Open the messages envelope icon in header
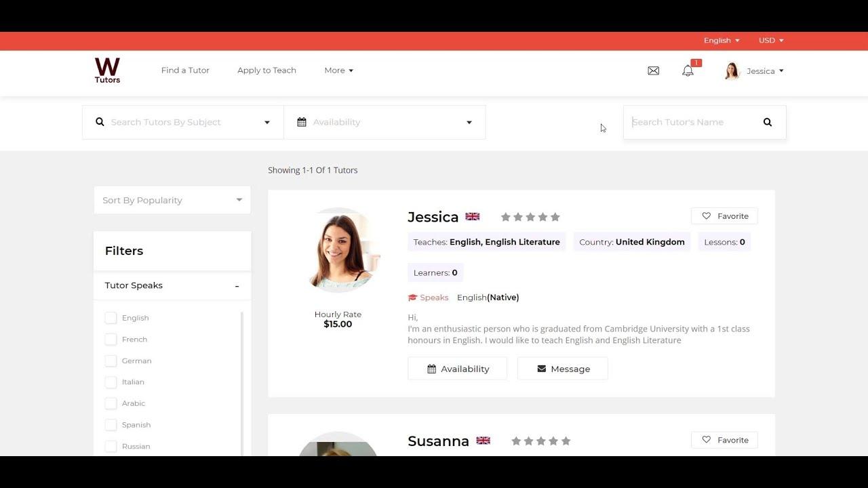Viewport: 868px width, 488px height. tap(654, 70)
